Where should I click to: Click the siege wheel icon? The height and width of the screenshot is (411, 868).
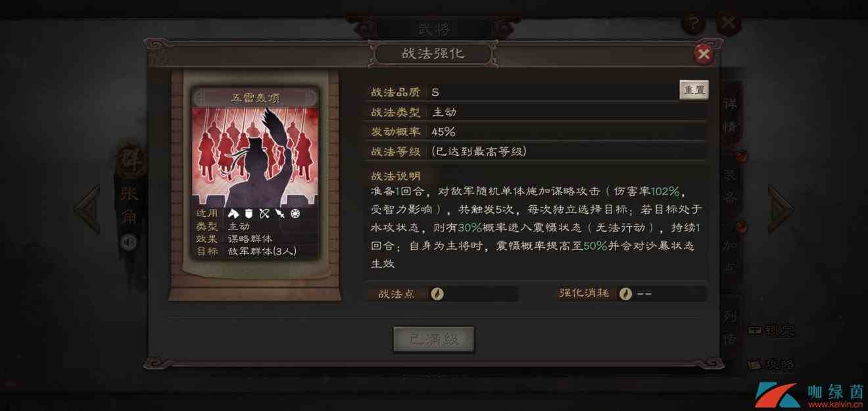(x=295, y=214)
